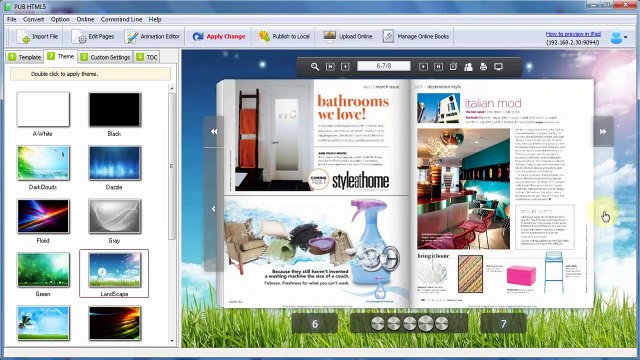Click the first round bottom bar button
This screenshot has width=640, height=360.
pos(378,324)
